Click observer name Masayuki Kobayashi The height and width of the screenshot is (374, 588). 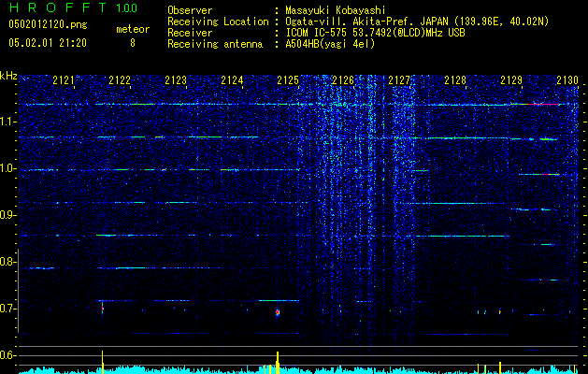pos(336,10)
